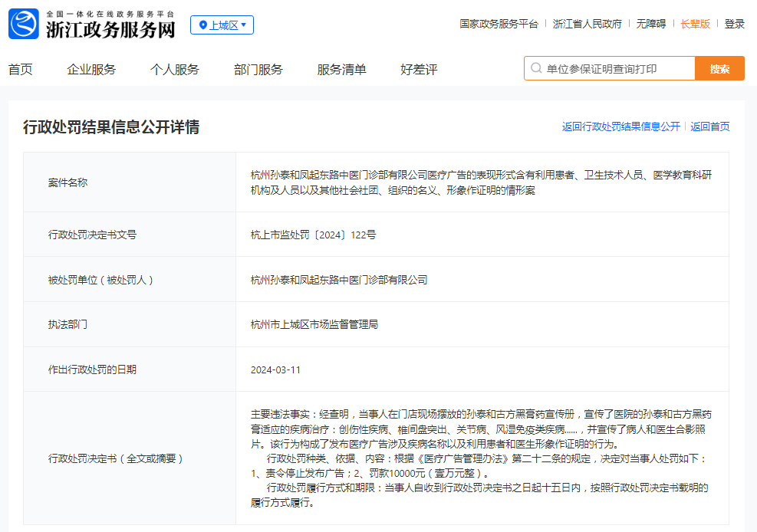
Task: Click the 返回首页 link
Action: [x=709, y=126]
